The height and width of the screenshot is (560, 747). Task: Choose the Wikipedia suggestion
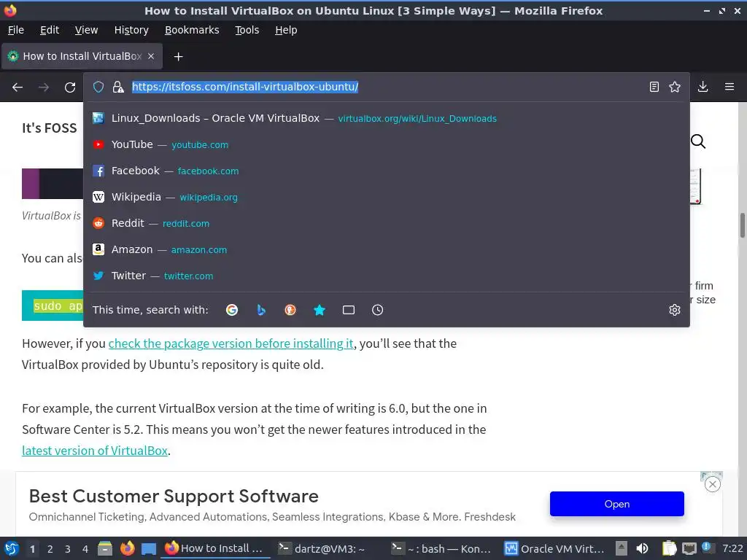pos(387,197)
